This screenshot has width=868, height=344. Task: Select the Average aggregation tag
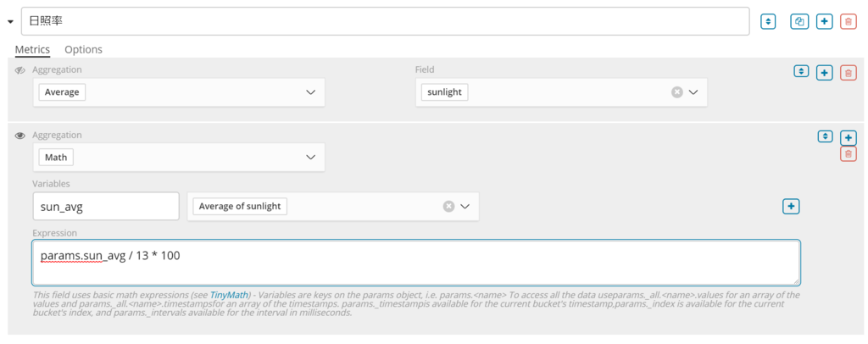click(62, 92)
